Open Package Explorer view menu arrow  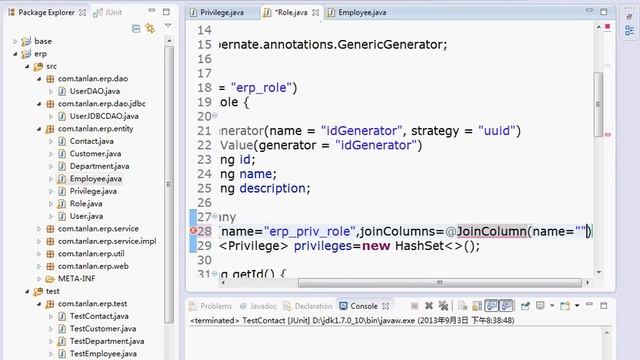click(168, 26)
